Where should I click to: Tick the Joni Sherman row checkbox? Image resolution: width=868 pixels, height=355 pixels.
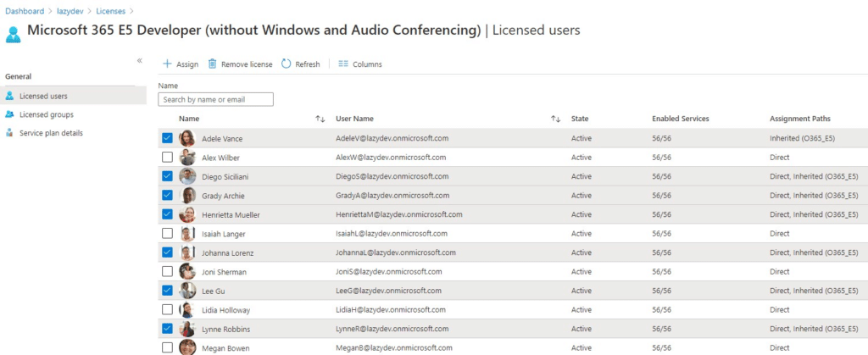(167, 271)
